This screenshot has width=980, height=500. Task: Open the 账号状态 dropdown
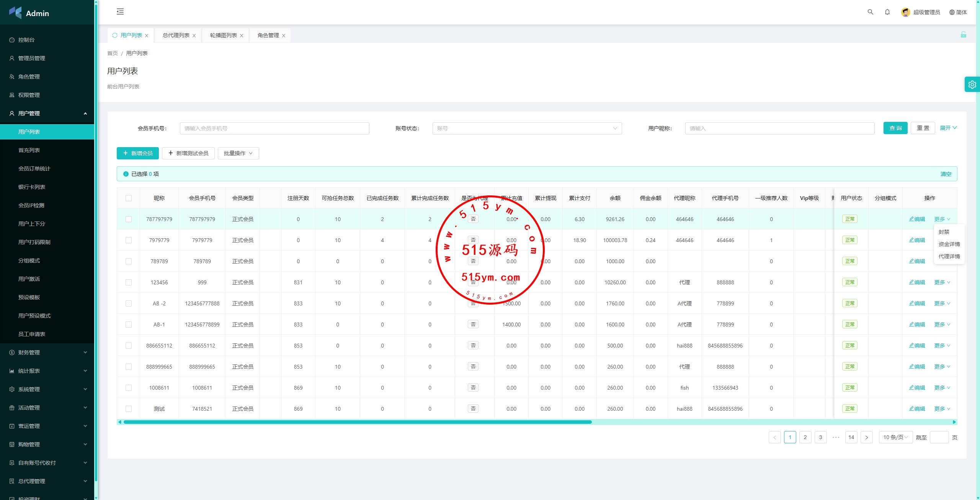click(527, 128)
